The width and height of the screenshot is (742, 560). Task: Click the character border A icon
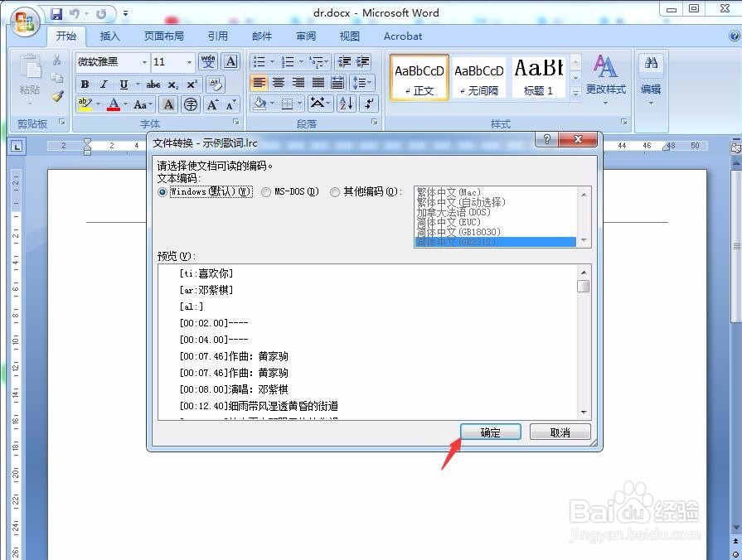[231, 61]
